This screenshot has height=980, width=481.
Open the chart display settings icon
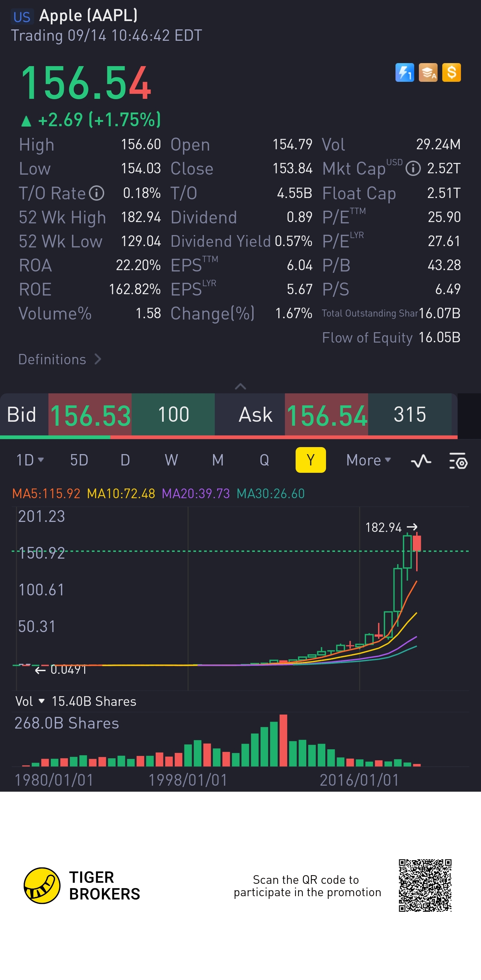458,461
